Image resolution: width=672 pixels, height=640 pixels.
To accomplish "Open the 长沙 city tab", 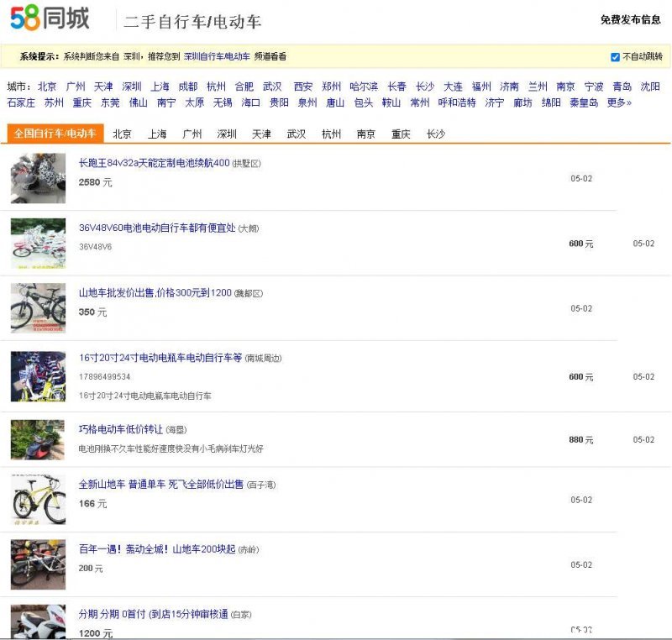I will [x=435, y=134].
